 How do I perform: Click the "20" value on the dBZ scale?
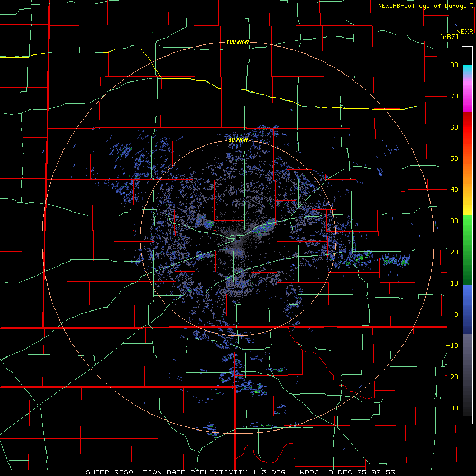pyautogui.click(x=454, y=252)
